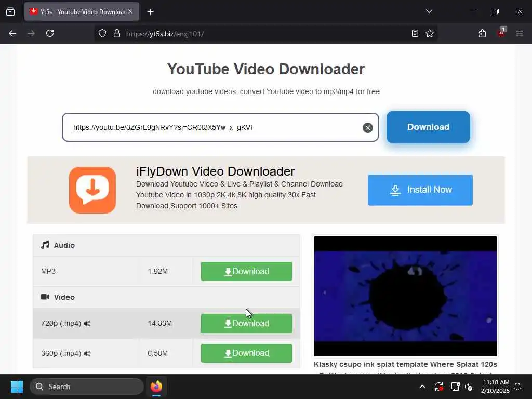
Task: Select the 14.33M file size text
Action: (160, 323)
